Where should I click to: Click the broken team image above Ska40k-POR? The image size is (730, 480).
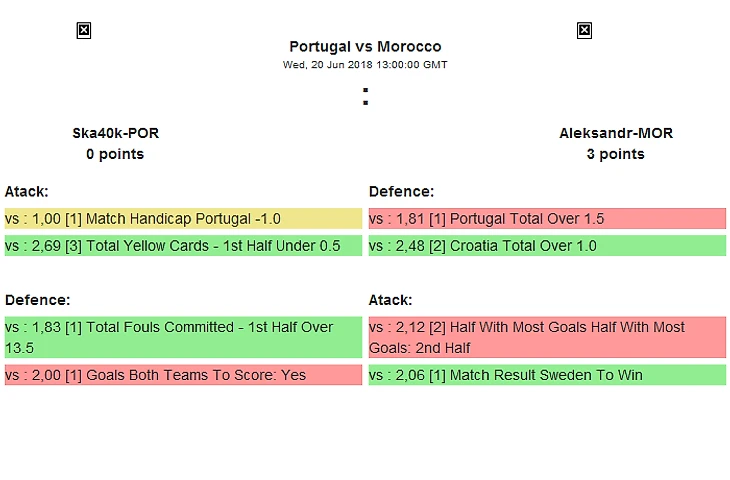(x=84, y=31)
